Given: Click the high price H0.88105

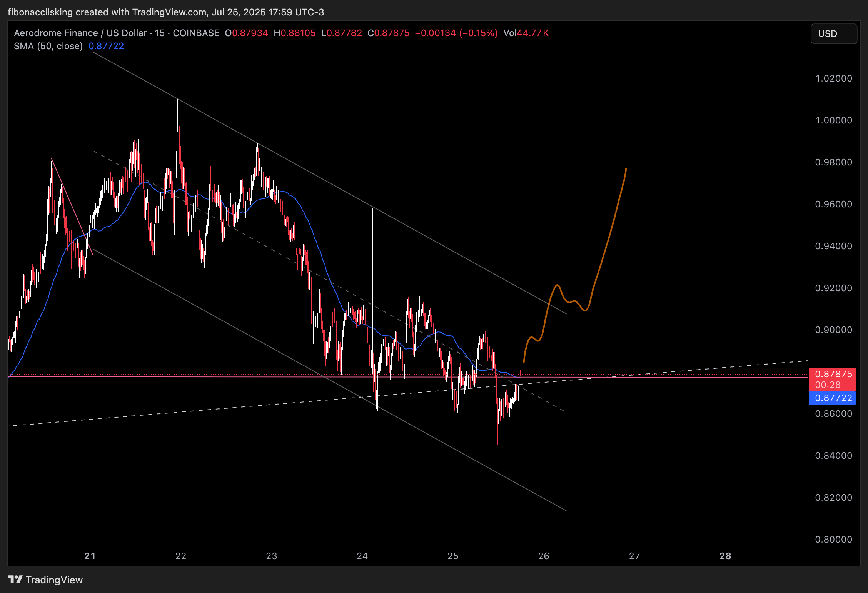Looking at the screenshot, I should [x=295, y=33].
